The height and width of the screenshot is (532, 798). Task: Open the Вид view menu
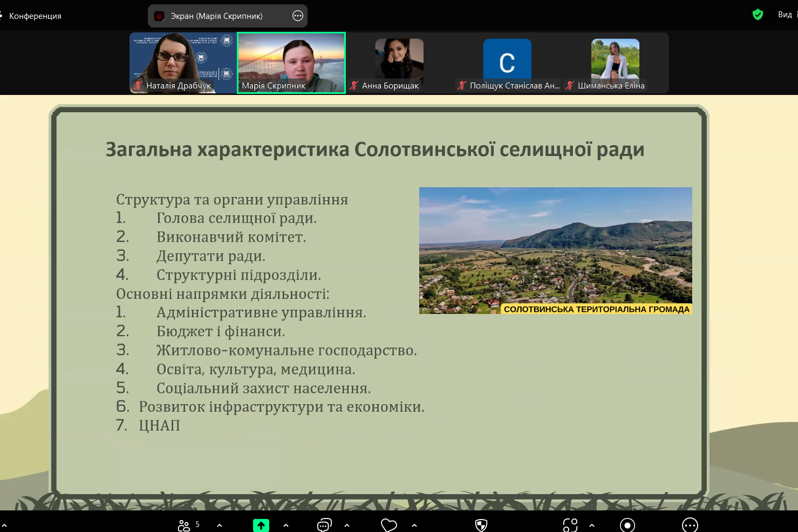[x=785, y=15]
